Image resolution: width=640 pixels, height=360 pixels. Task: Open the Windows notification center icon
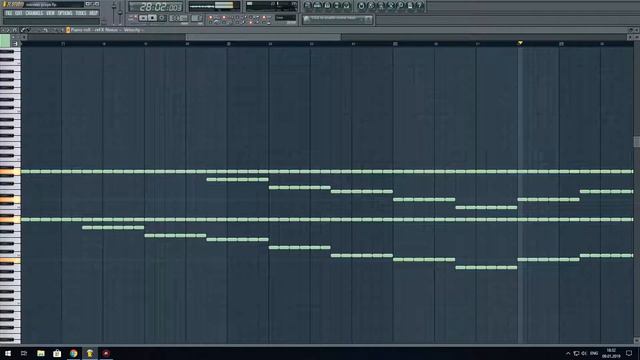pos(629,353)
